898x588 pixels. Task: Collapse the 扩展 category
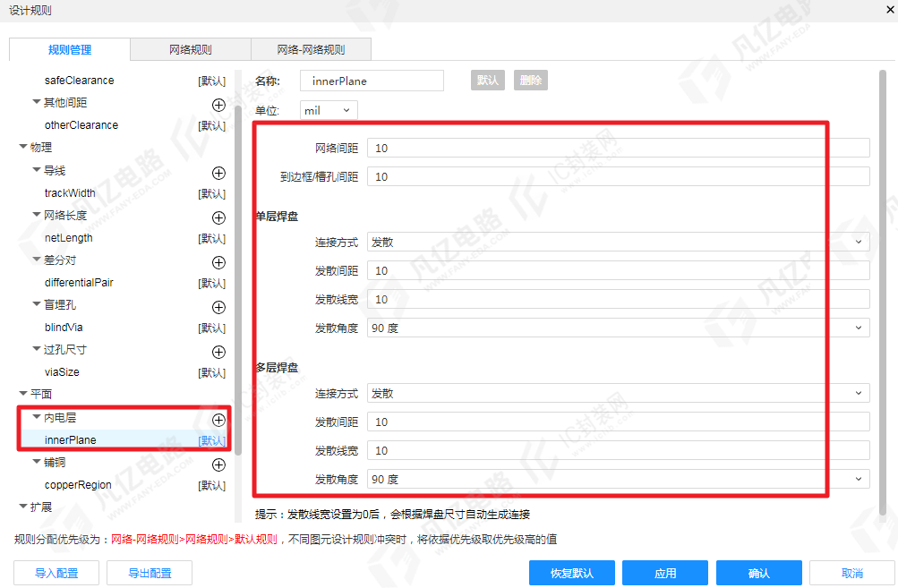coord(23,507)
